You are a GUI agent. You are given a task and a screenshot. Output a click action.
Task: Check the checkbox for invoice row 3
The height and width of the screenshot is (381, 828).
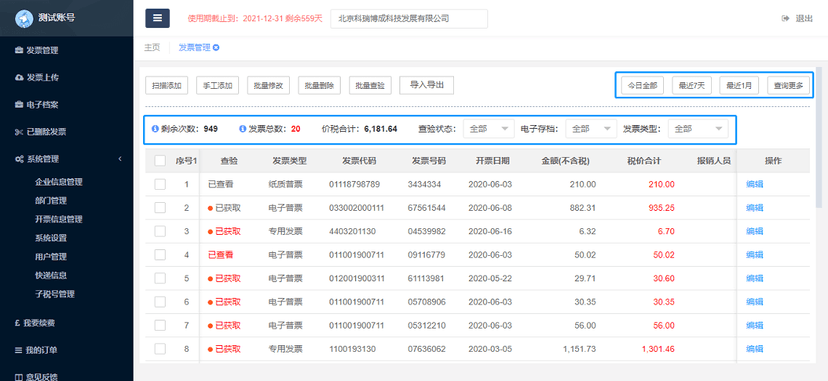(160, 231)
